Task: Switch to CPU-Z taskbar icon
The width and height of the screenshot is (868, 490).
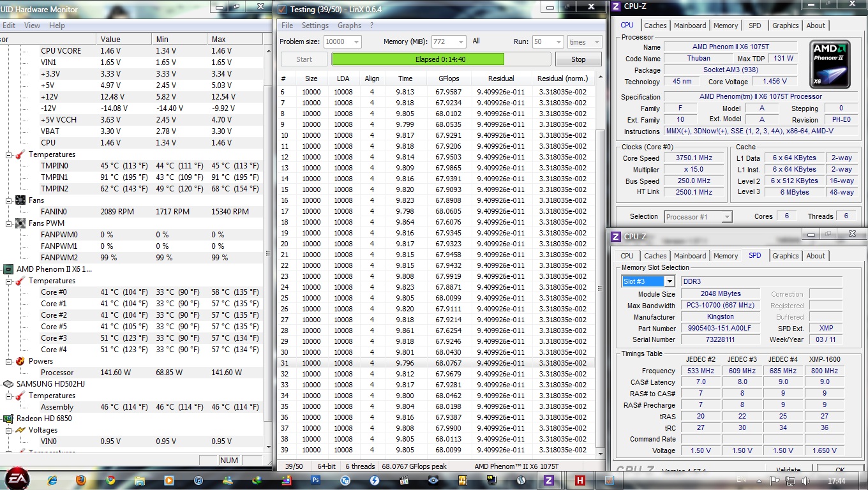Action: pyautogui.click(x=548, y=480)
